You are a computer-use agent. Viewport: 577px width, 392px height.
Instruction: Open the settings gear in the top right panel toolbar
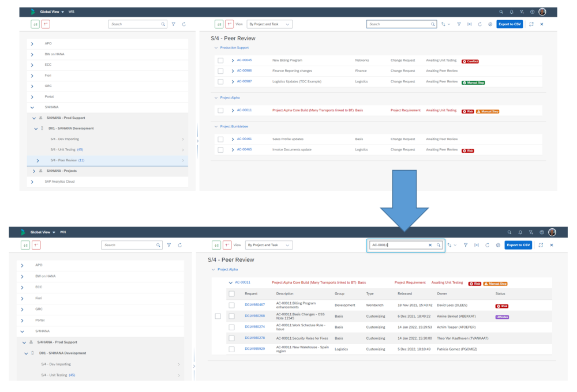(490, 24)
